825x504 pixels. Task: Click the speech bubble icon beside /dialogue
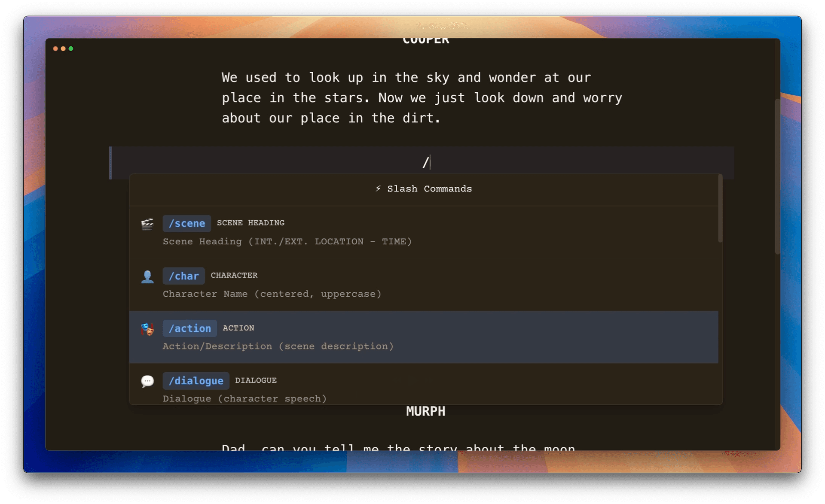point(147,382)
